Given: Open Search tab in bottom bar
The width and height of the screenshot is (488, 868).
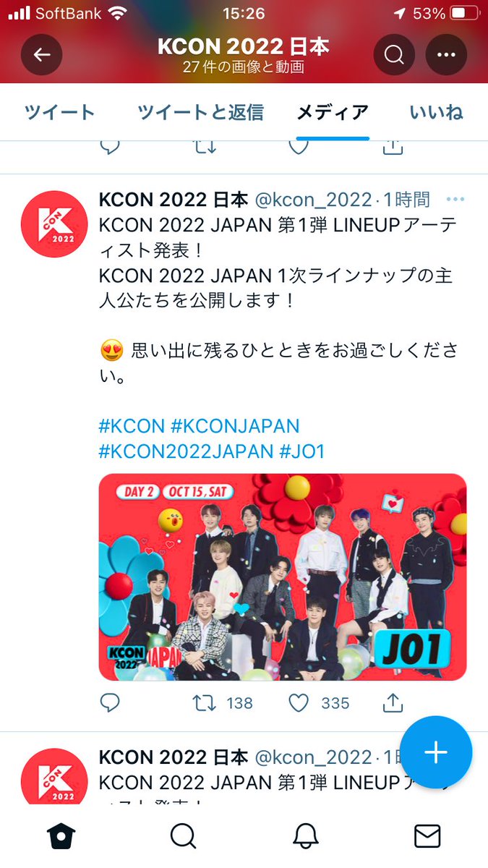Looking at the screenshot, I should point(183,836).
